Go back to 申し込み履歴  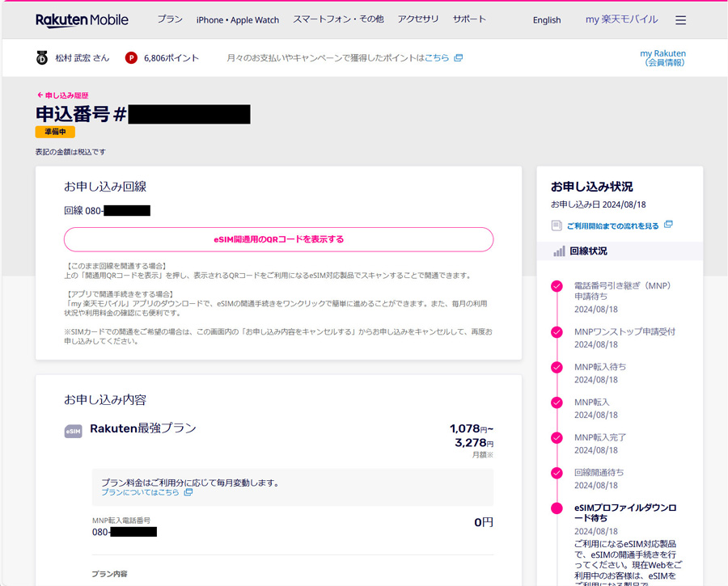66,95
